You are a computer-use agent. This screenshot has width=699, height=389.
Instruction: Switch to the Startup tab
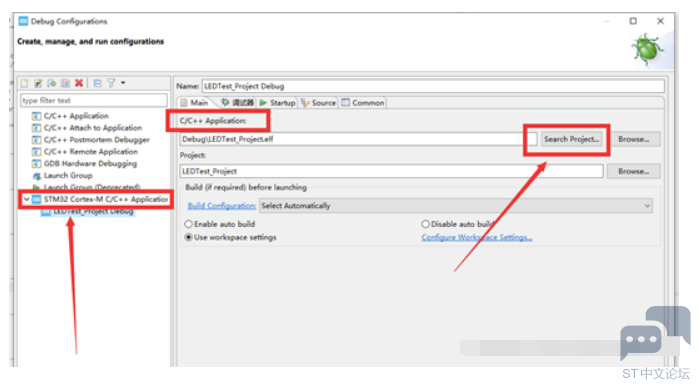pyautogui.click(x=277, y=103)
